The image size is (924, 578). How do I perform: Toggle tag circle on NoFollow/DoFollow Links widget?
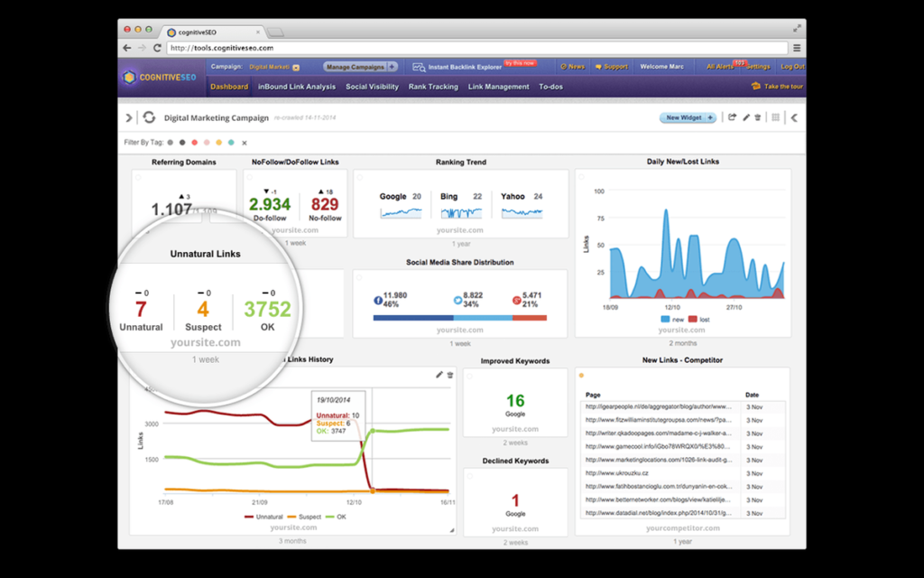250,177
